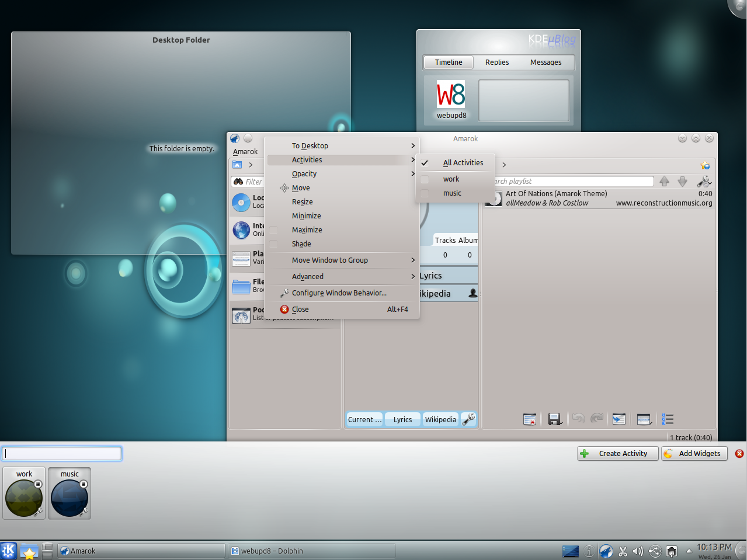The image size is (747, 560).
Task: Click the numbered track queue icon
Action: pyautogui.click(x=668, y=419)
